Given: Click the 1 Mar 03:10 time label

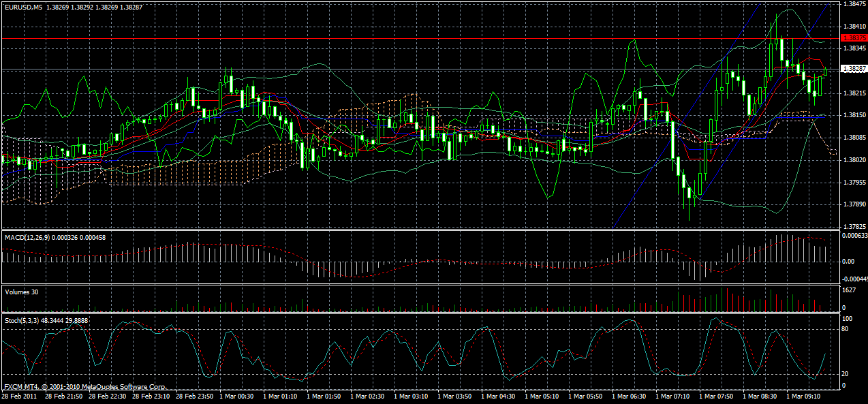Looking at the screenshot, I should (412, 396).
